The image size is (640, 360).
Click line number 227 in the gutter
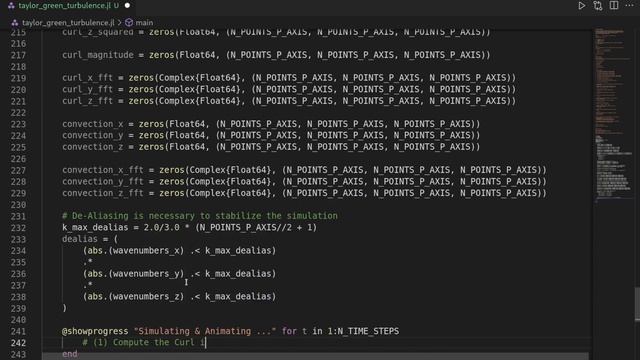pos(18,170)
